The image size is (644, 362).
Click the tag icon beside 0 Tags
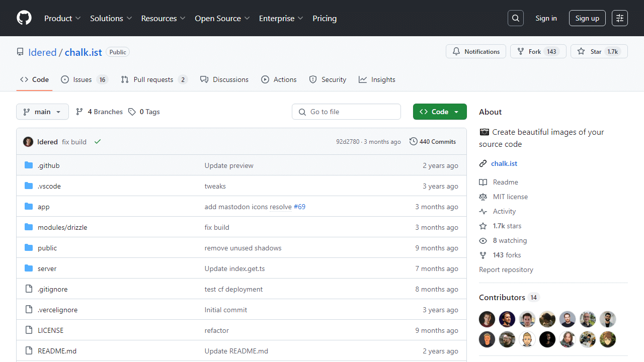click(132, 112)
